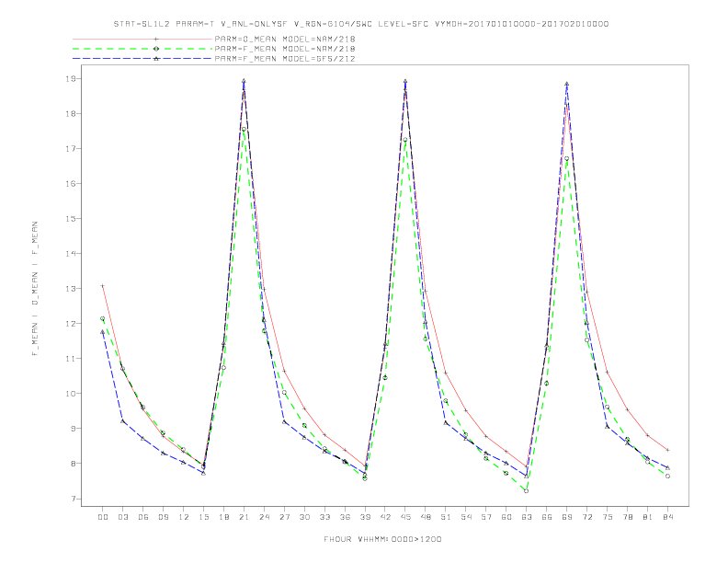This screenshot has height=563, width=728.
Task: Click forecast hour label 48 on x-axis
Action: (x=426, y=517)
